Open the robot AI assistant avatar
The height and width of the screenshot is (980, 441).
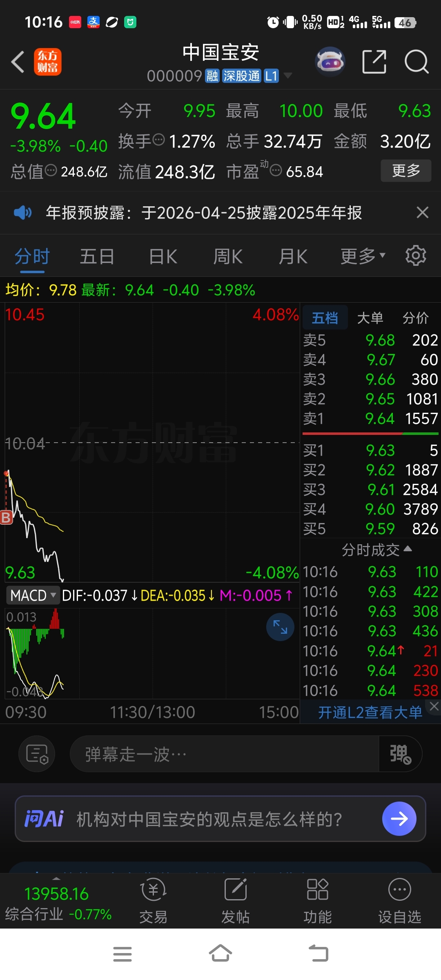330,62
